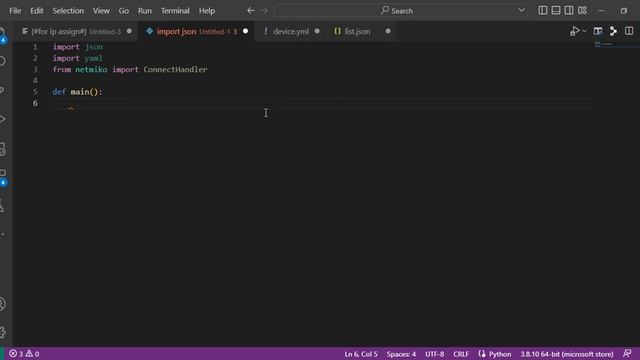Toggle the secondary side bar layout icon
640x360 pixels.
[x=569, y=11]
